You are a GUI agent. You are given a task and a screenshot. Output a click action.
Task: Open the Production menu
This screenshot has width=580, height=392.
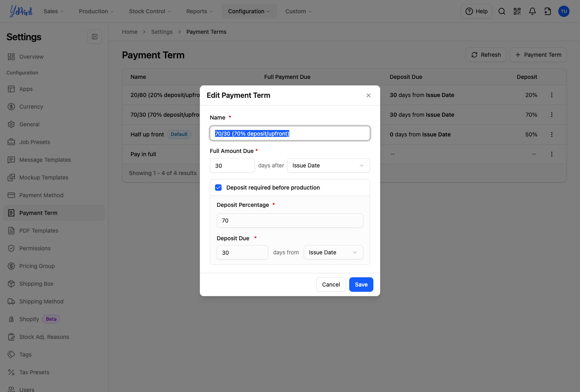pos(96,11)
